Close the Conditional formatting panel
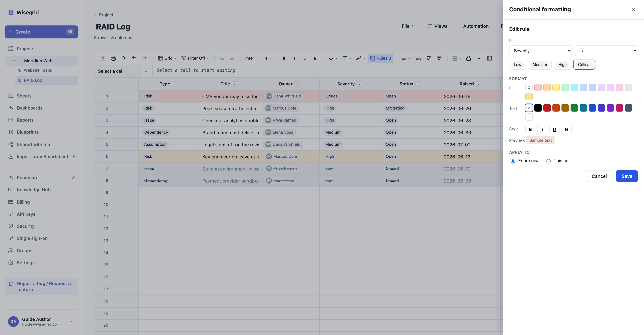 click(633, 10)
